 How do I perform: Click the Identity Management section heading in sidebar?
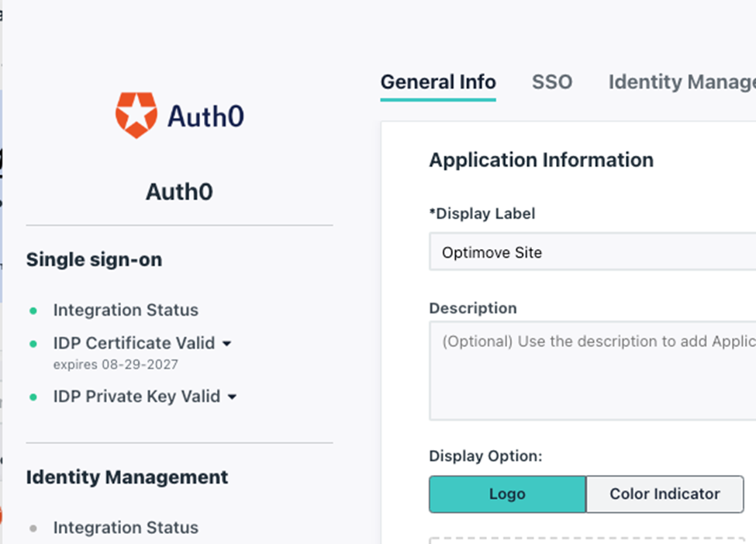pos(127,477)
